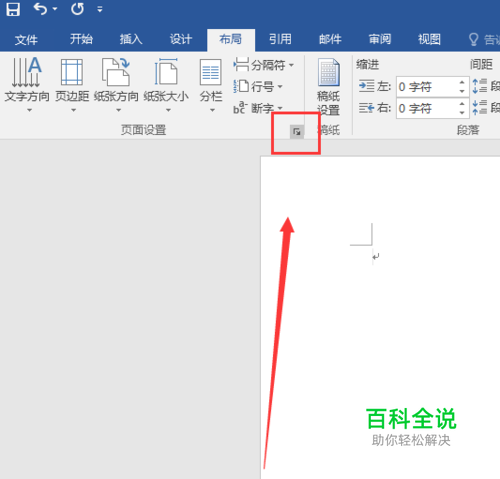Select the 布局 tab
This screenshot has height=479, width=500.
tap(231, 39)
